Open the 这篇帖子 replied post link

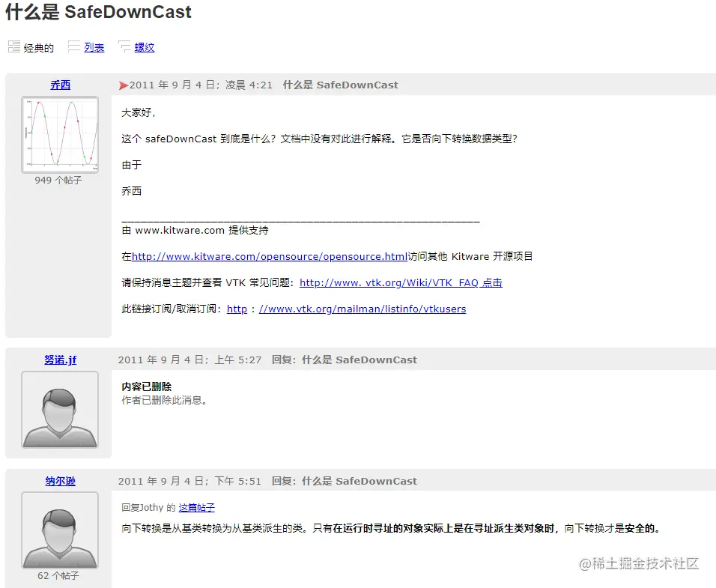[197, 508]
